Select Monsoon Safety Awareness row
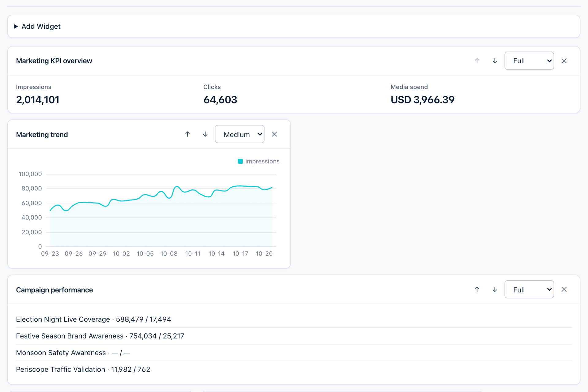 (294, 353)
